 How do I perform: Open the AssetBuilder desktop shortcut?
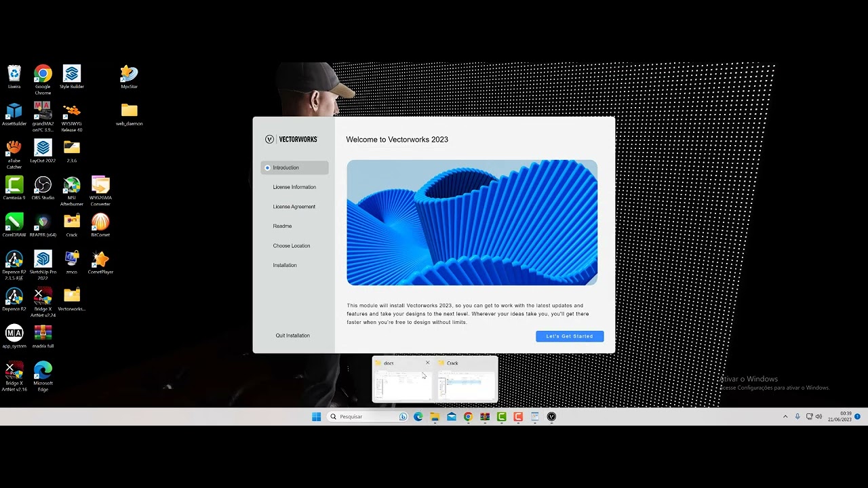click(14, 114)
